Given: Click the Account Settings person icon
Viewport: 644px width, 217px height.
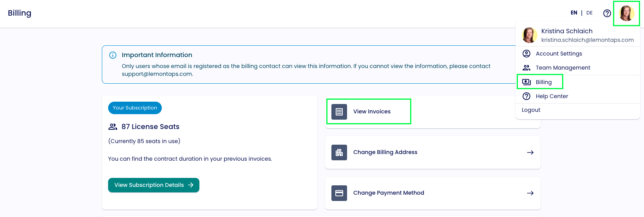Looking at the screenshot, I should (526, 54).
